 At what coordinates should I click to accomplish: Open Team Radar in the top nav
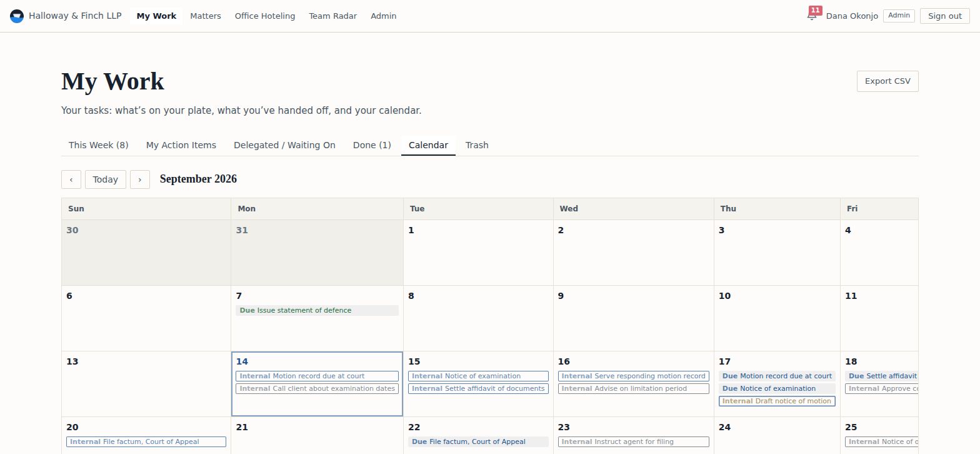[x=333, y=16]
